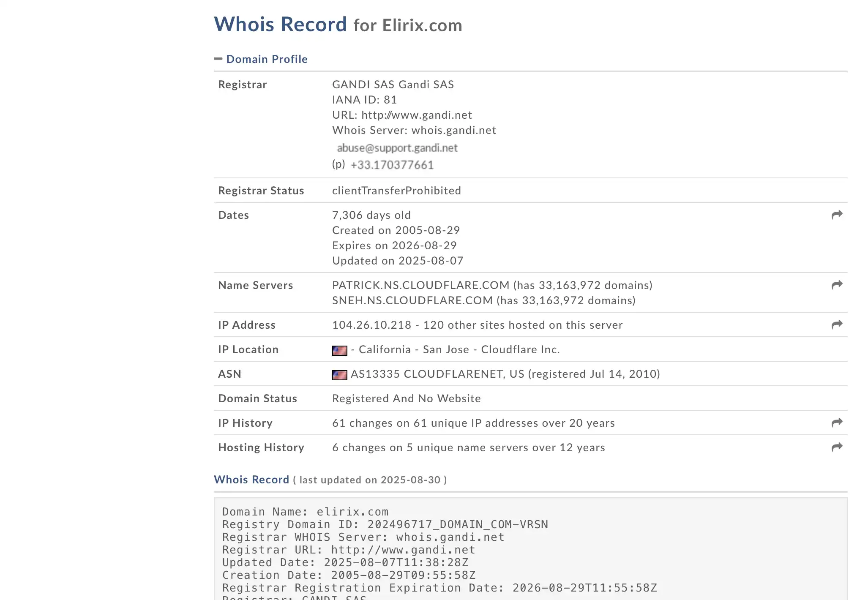Image resolution: width=868 pixels, height=600 pixels.
Task: Click the abuse@support.gandi.net email image
Action: pos(397,148)
